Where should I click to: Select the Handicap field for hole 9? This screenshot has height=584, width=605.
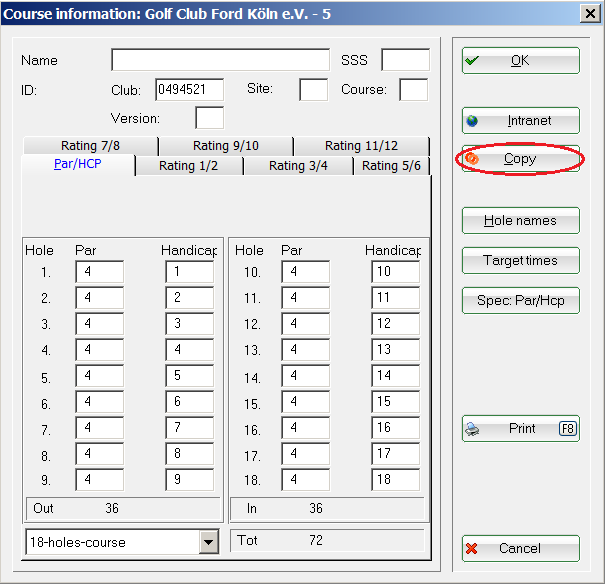[190, 479]
